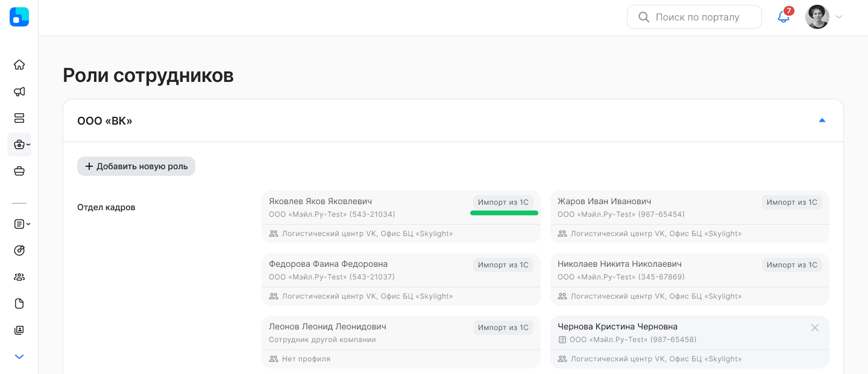Open the megaphone announcements icon

point(19,92)
